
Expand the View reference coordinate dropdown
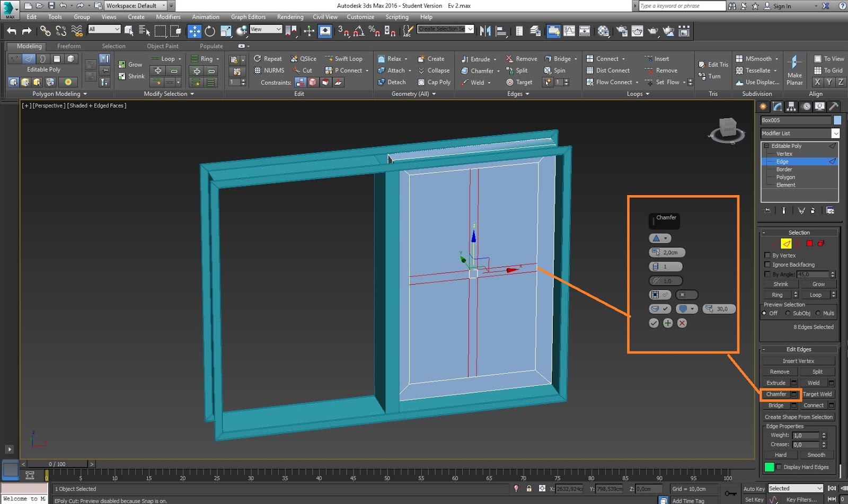click(x=266, y=29)
